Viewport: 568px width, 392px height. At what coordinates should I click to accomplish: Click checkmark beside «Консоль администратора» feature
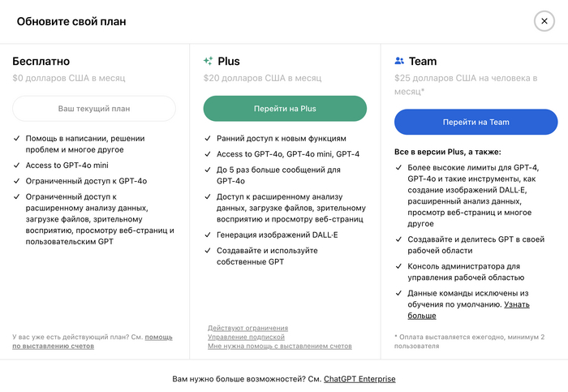pyautogui.click(x=399, y=266)
